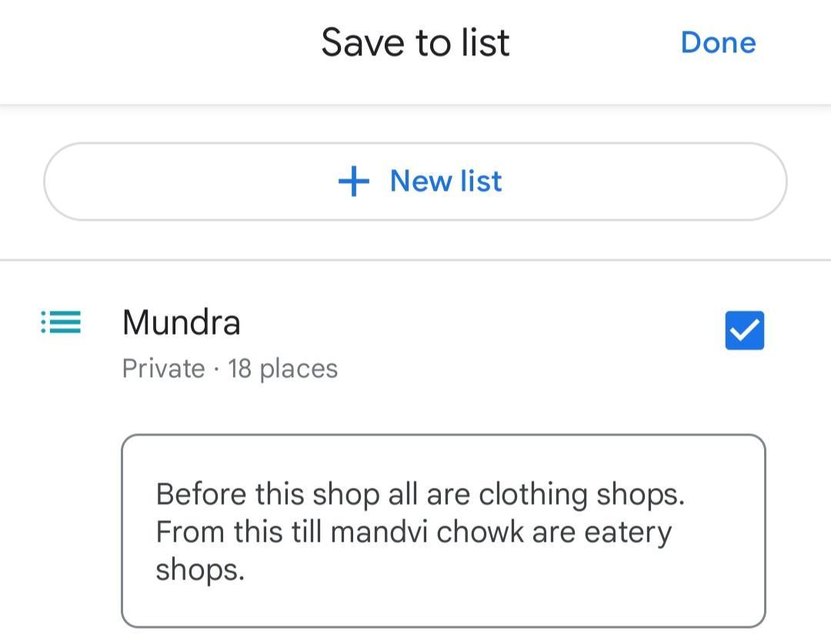Uncheck the Mundra list checkbox
831x644 pixels.
[744, 330]
